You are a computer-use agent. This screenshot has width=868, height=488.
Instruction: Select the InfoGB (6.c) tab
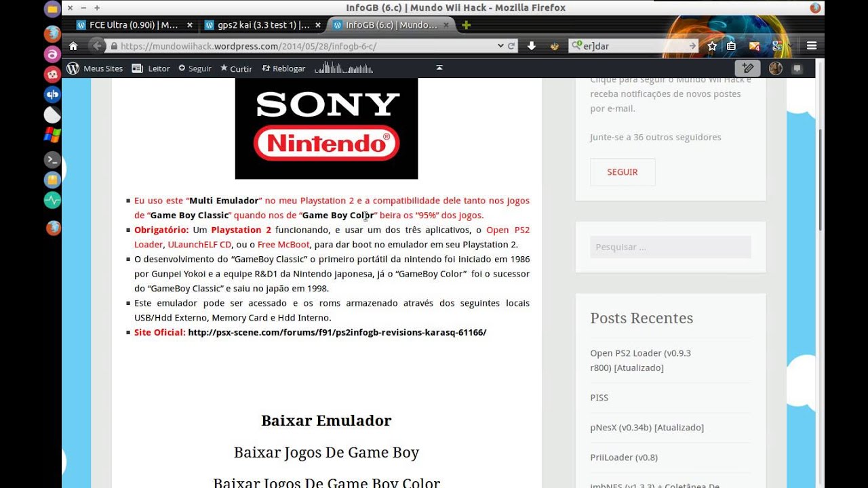[391, 25]
